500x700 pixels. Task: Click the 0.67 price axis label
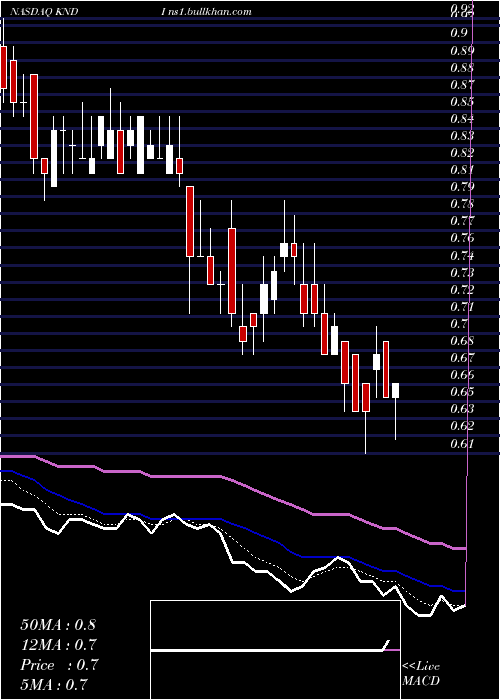(462, 358)
